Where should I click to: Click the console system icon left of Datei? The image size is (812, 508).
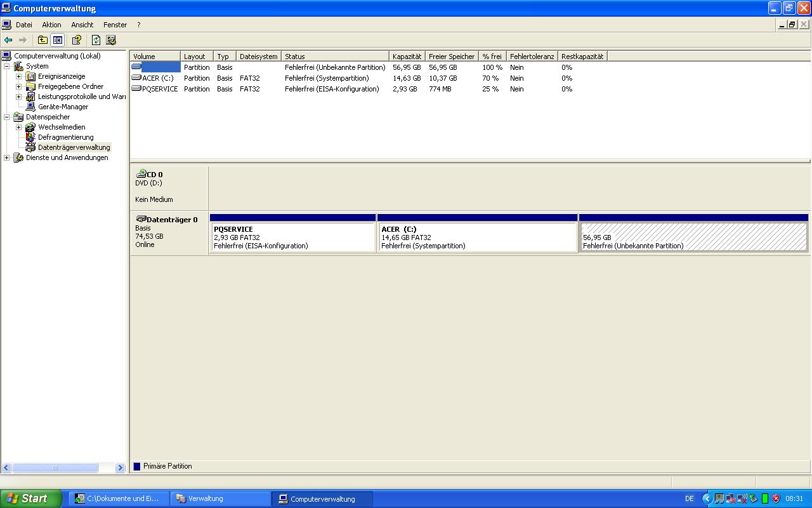point(6,25)
